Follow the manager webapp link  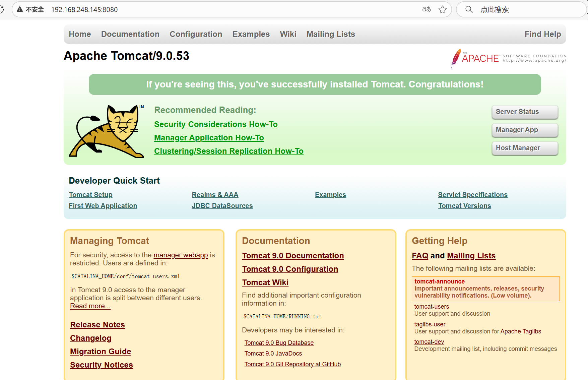click(x=181, y=255)
